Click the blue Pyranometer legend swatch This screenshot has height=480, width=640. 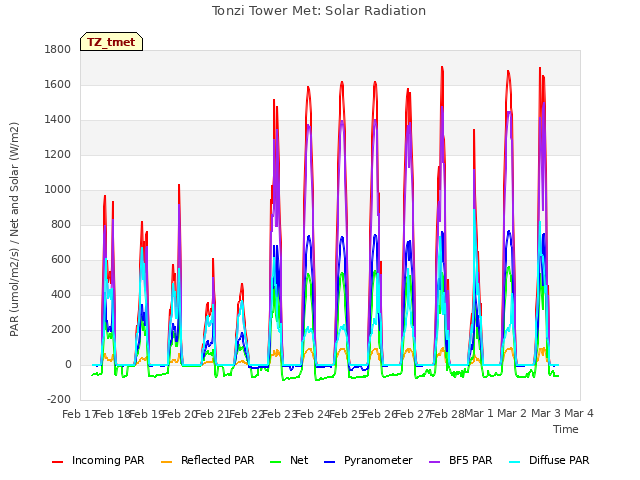click(x=329, y=462)
